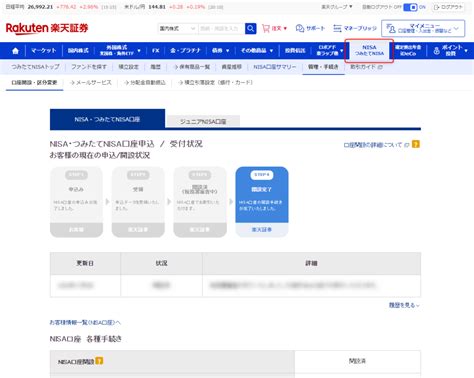
Task: Open the FX menu item
Action: tap(156, 51)
